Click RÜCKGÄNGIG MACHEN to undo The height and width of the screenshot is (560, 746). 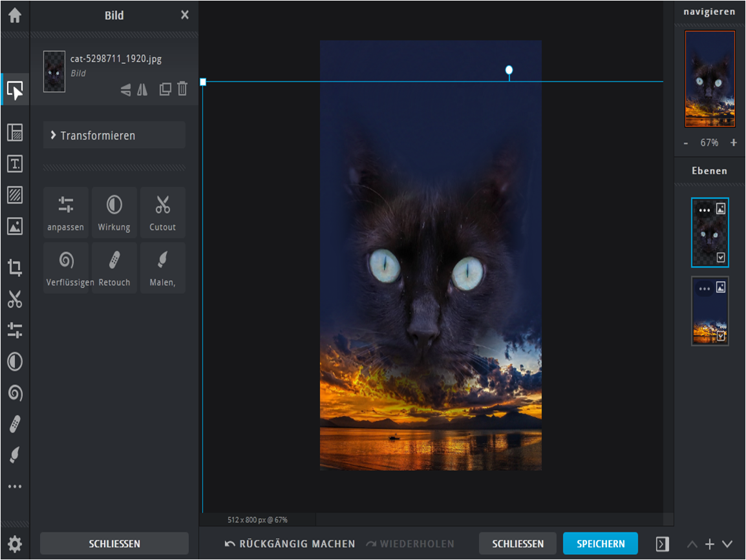click(290, 544)
